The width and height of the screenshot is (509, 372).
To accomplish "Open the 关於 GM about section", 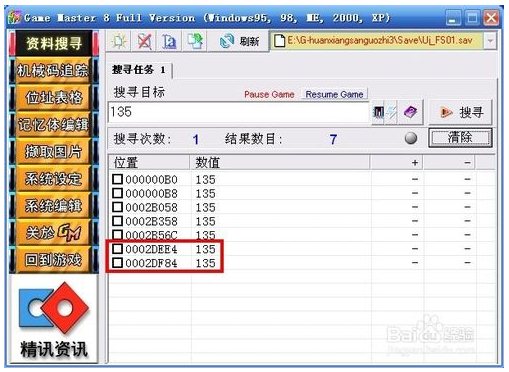I will tap(54, 232).
